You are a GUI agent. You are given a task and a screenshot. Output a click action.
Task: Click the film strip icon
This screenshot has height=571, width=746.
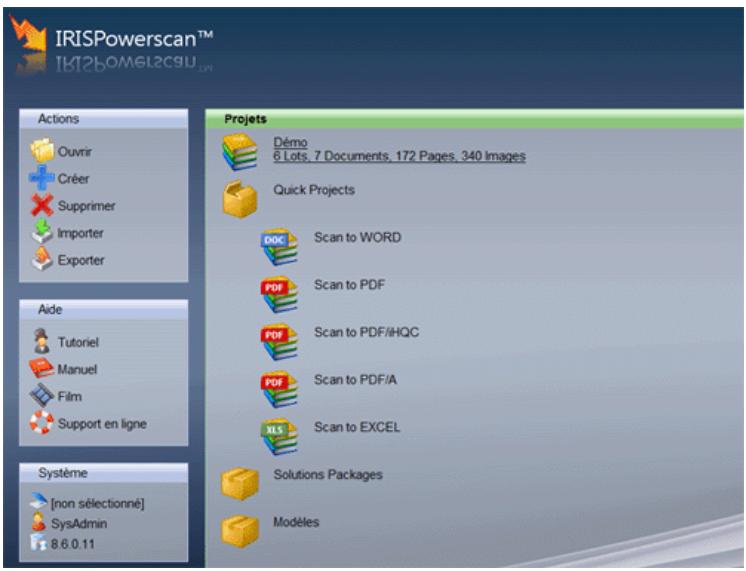click(x=42, y=395)
